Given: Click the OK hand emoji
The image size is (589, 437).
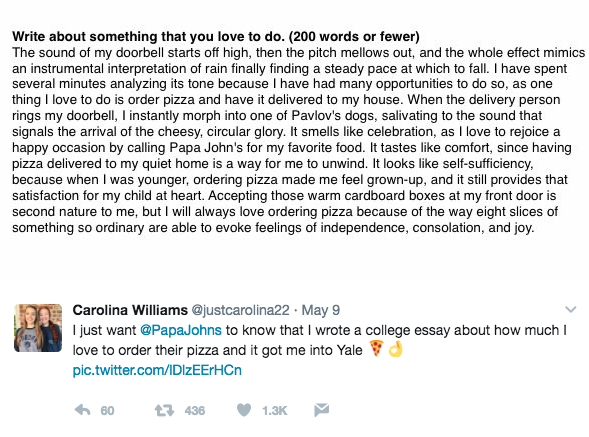Looking at the screenshot, I should coord(396,348).
